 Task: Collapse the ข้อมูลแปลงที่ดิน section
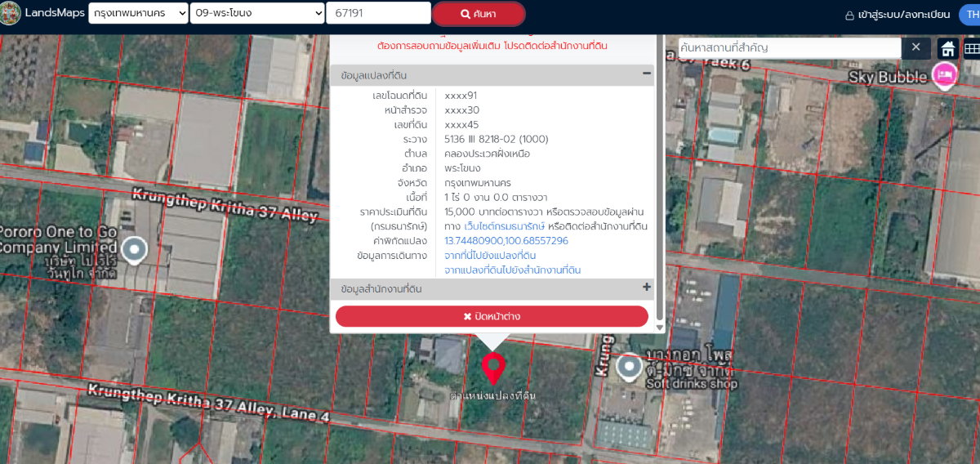pos(647,74)
